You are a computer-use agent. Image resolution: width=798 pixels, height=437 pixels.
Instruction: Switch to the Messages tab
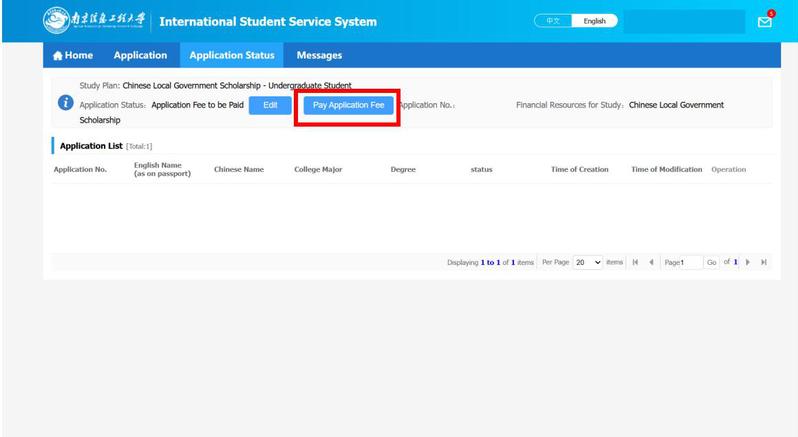click(x=319, y=55)
